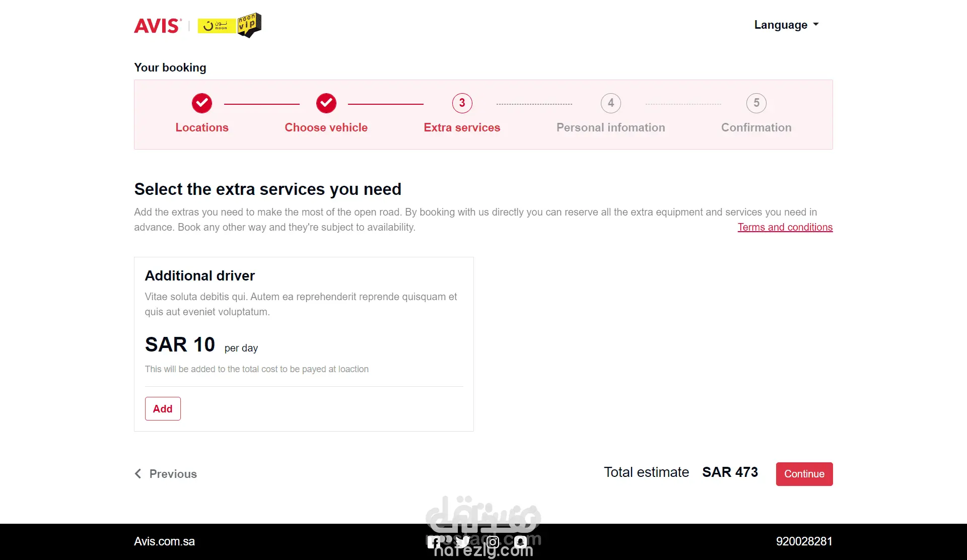Open the Instagram icon in the footer
Image resolution: width=967 pixels, height=560 pixels.
[x=493, y=542]
